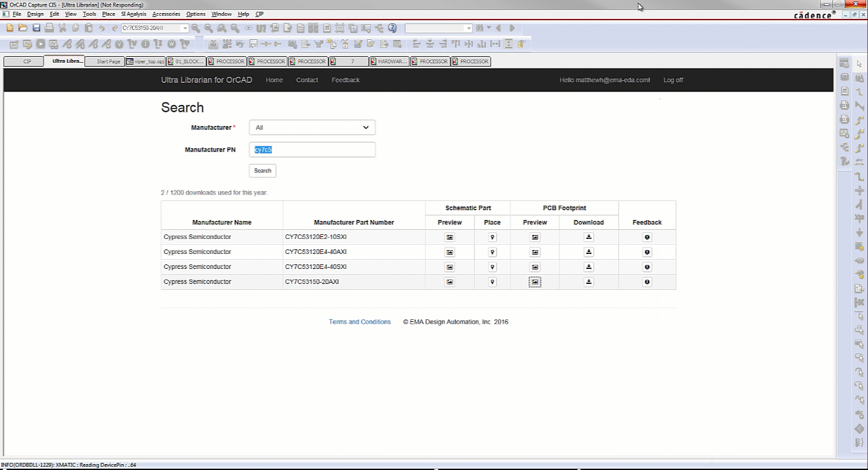Place schematic part CY7C53120E2-10SXI
Viewport: 868px width, 470px height.
click(492, 237)
